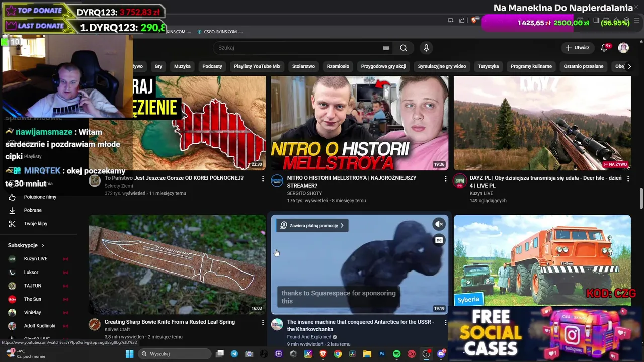Open the on-screen keyboard icon in search box
The height and width of the screenshot is (362, 644).
[x=386, y=48]
